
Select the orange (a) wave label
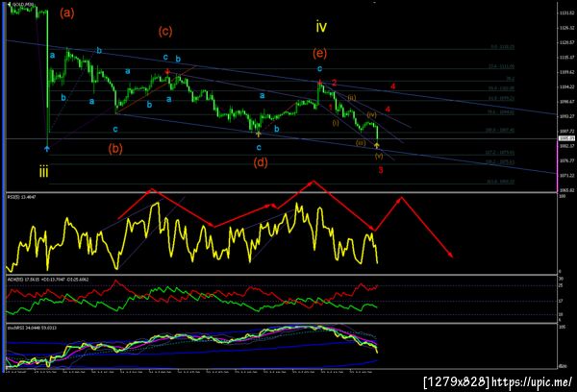[x=67, y=13]
